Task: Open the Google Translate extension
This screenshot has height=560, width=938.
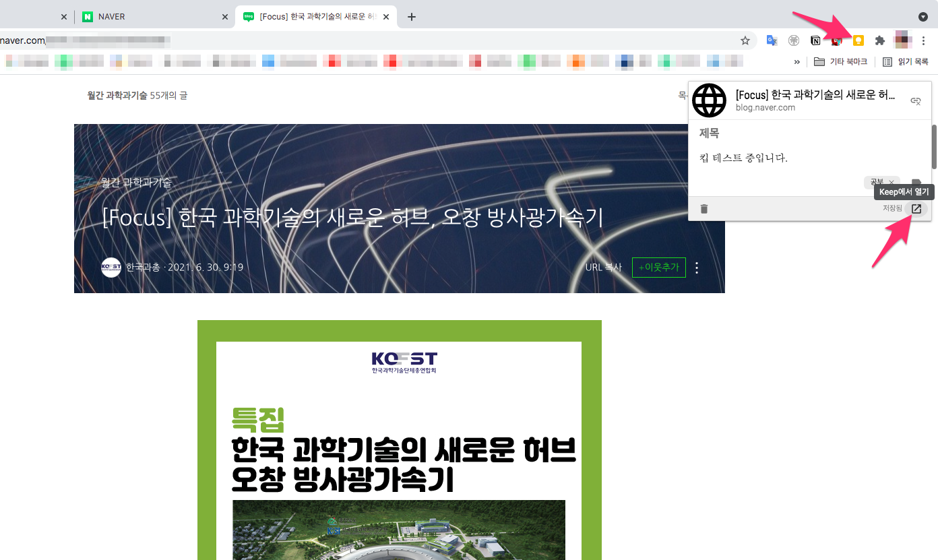Action: pyautogui.click(x=772, y=40)
